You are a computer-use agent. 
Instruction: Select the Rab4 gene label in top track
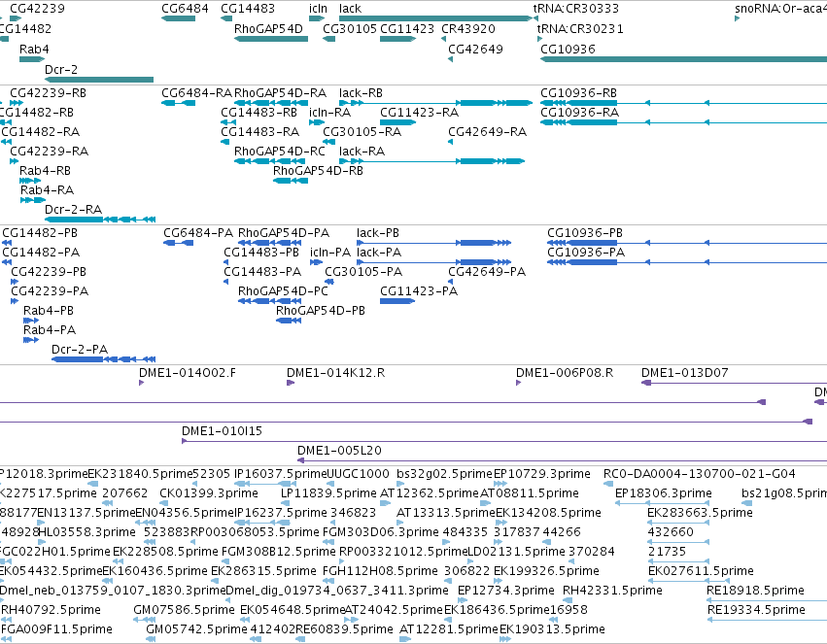coord(34,49)
